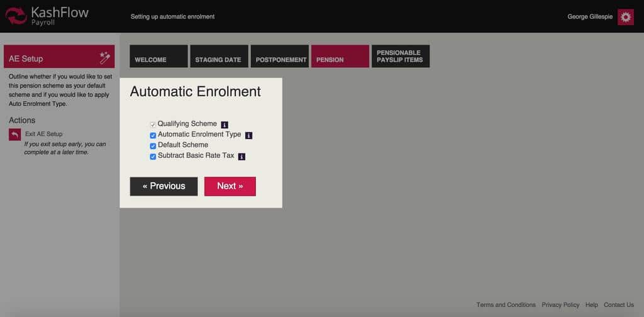Untick Subtract Basic Rate Tax checkbox
The width and height of the screenshot is (644, 317).
point(153,157)
